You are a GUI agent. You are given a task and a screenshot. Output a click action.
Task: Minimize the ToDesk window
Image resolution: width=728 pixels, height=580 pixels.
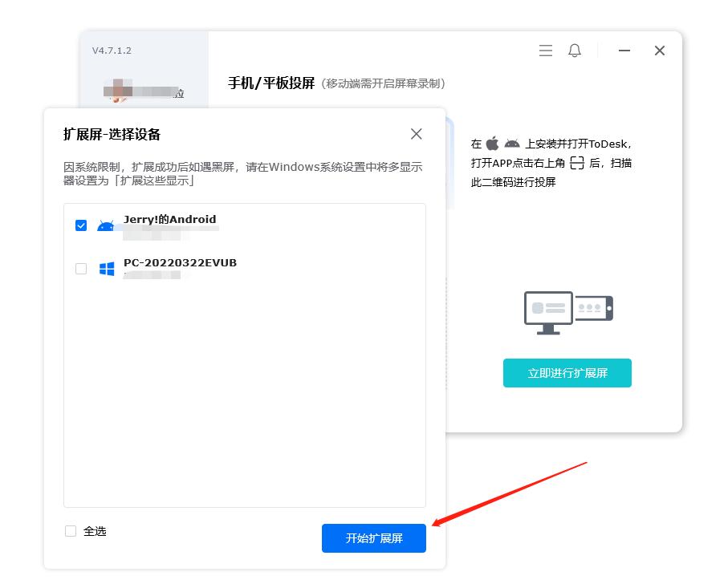coord(624,51)
